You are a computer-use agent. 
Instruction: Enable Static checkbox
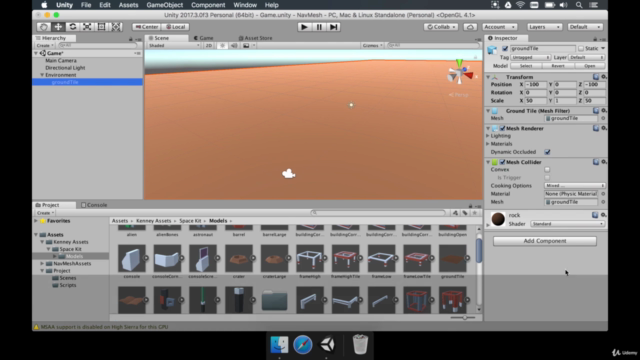[x=581, y=49]
